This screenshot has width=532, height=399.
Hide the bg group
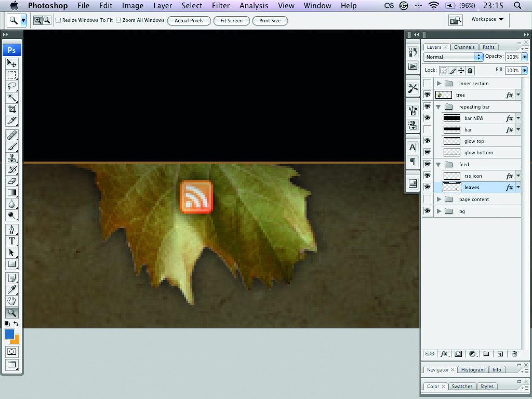(x=428, y=211)
